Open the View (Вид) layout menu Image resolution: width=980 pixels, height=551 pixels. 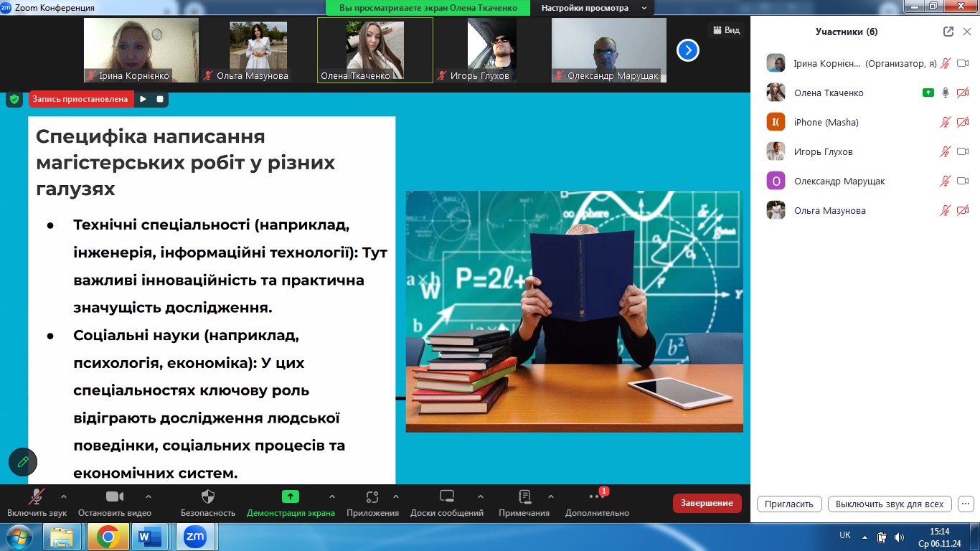click(x=725, y=30)
